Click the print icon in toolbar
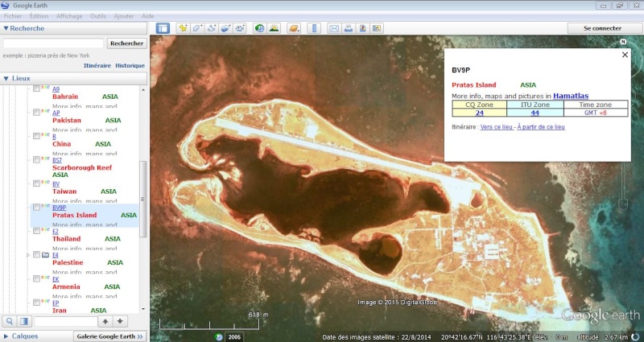644x342 pixels. coord(349,28)
